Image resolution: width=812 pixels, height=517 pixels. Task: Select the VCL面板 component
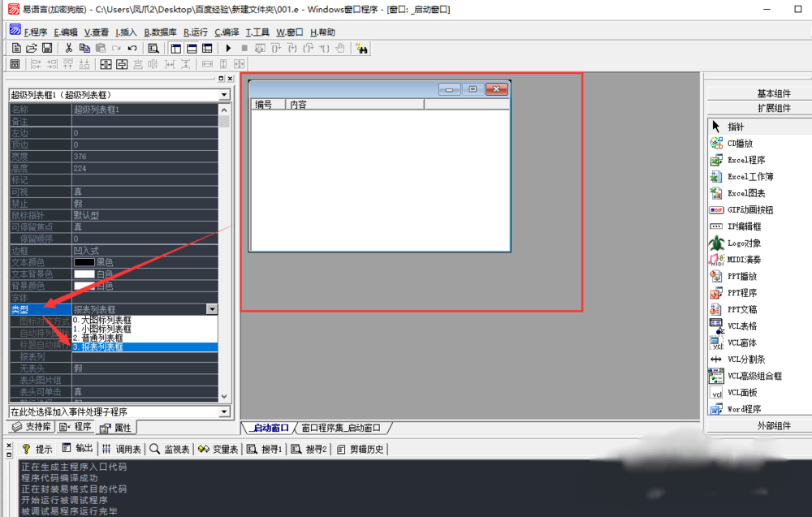coord(741,392)
